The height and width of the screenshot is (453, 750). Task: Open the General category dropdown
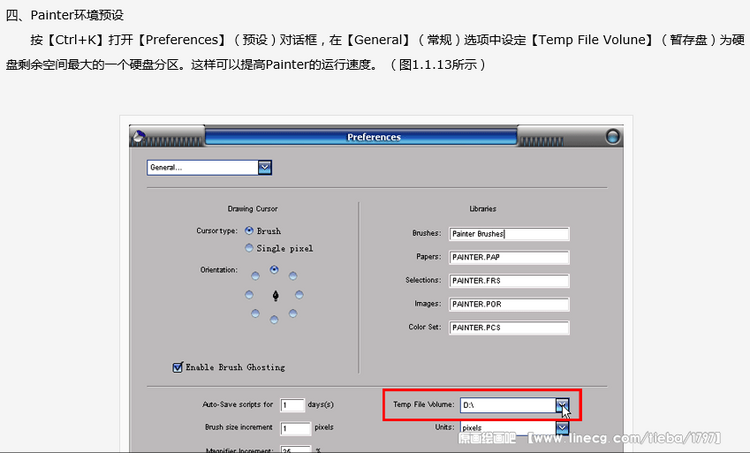[x=265, y=167]
